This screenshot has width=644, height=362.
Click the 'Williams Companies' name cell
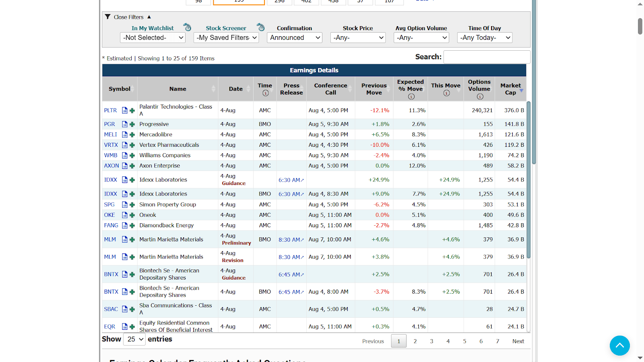[x=165, y=156]
